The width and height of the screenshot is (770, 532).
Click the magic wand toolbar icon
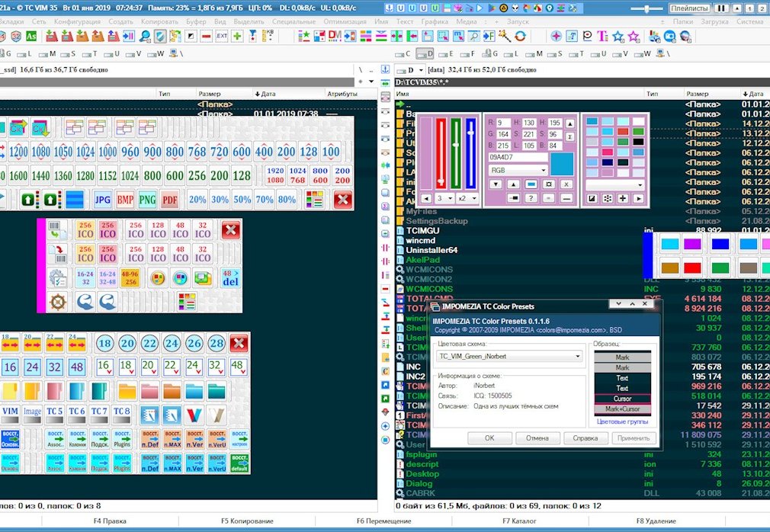click(505, 36)
